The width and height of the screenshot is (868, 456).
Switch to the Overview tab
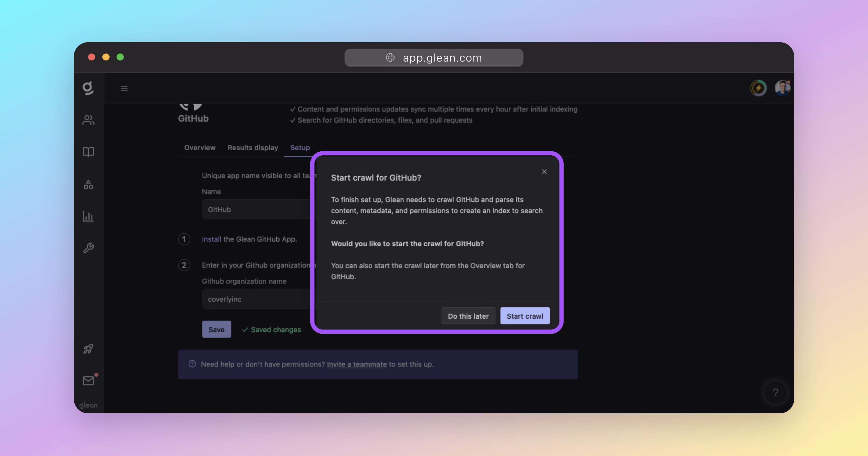[200, 148]
